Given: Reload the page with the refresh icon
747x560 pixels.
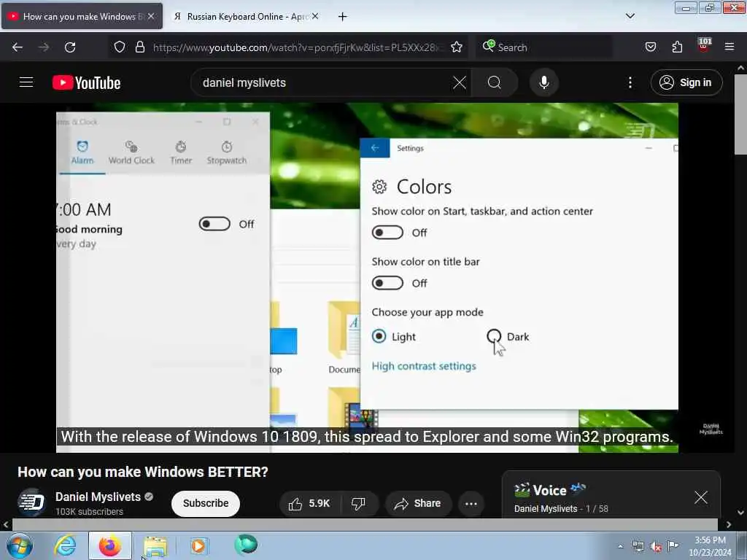Looking at the screenshot, I should coord(70,47).
